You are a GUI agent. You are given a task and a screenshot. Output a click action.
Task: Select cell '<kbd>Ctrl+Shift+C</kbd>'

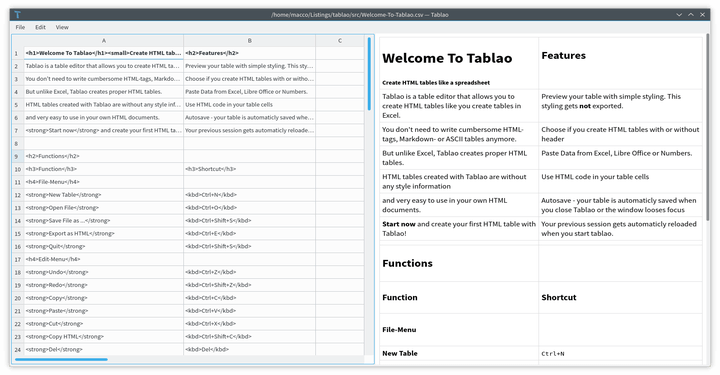click(249, 336)
